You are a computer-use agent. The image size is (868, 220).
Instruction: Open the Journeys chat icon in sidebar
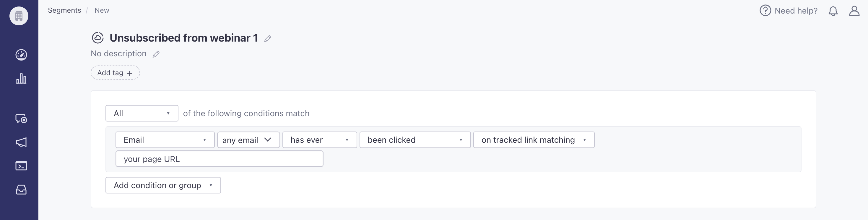click(x=21, y=119)
